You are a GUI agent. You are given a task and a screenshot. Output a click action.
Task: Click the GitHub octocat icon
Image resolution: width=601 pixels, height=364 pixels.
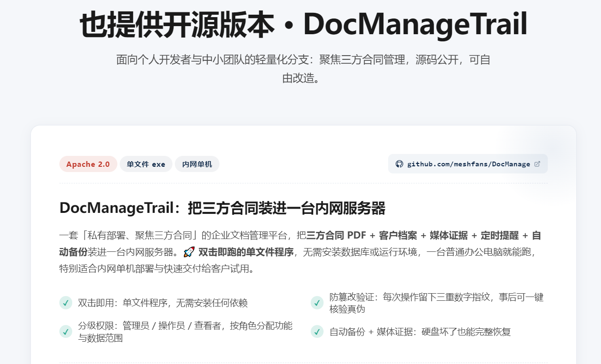400,164
